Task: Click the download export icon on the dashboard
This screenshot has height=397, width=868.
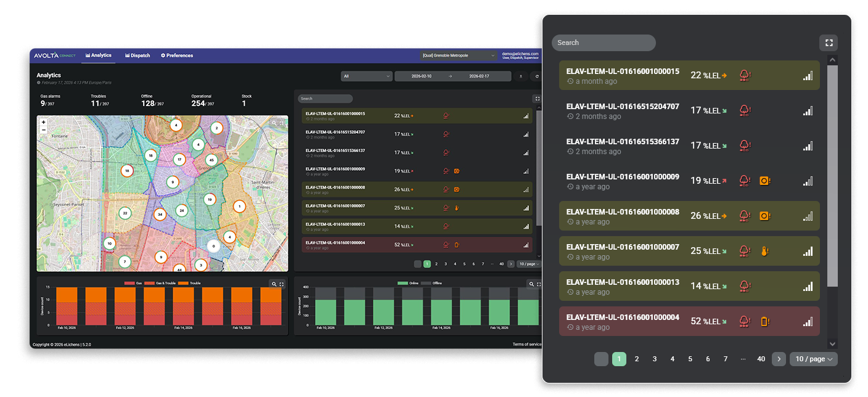Action: [521, 76]
